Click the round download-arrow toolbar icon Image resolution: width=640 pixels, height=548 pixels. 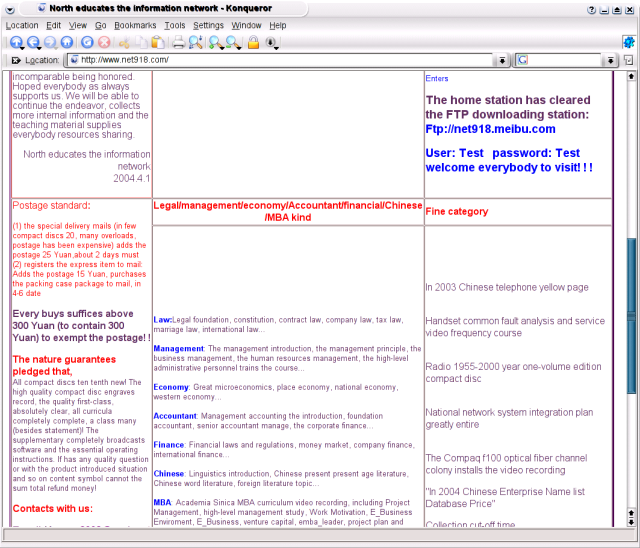(271, 42)
